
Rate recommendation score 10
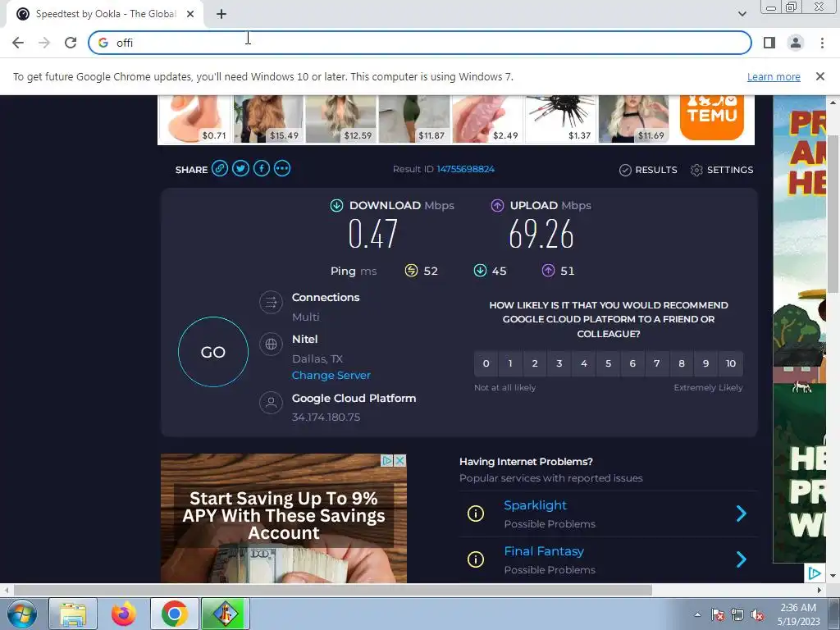point(731,363)
